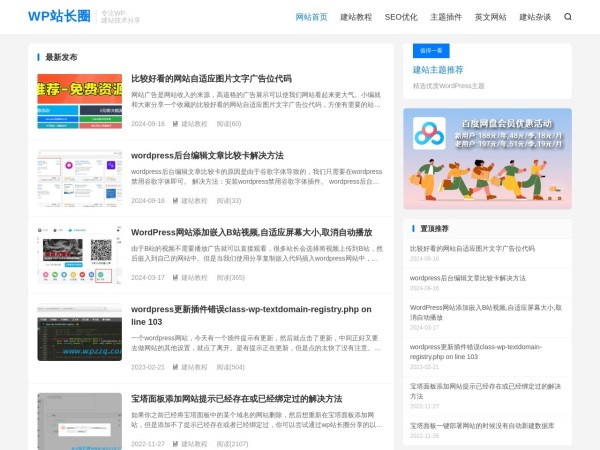Click the search magnifier icon in header
The height and width of the screenshot is (450, 600).
tap(568, 17)
